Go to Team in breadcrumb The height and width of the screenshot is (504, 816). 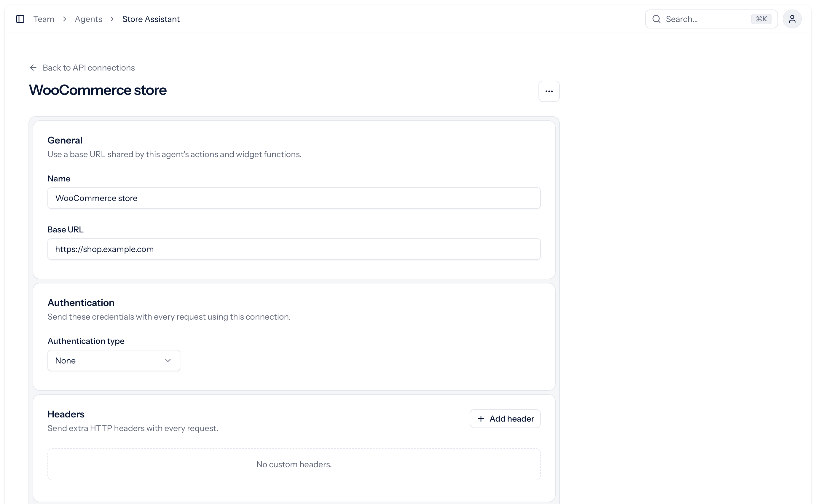(x=44, y=19)
